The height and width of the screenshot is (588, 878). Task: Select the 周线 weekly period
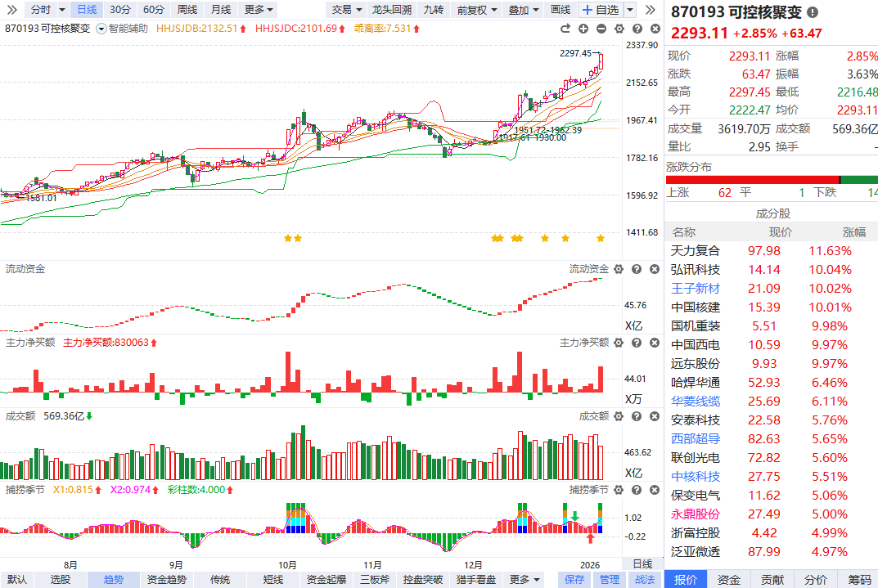[187, 10]
